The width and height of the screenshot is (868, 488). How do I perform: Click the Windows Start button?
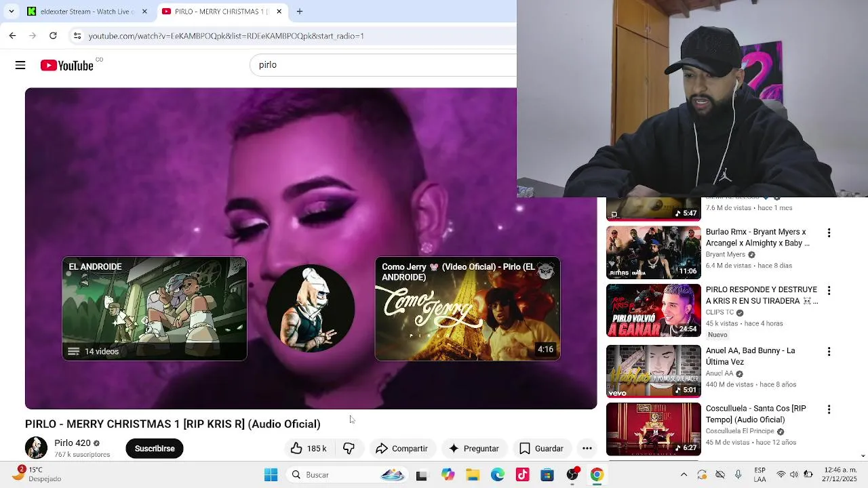(271, 475)
